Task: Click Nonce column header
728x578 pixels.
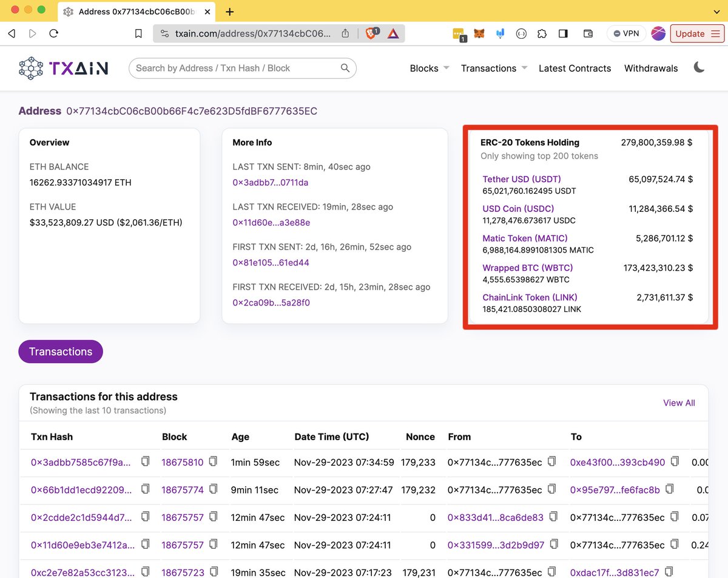Action: point(420,437)
